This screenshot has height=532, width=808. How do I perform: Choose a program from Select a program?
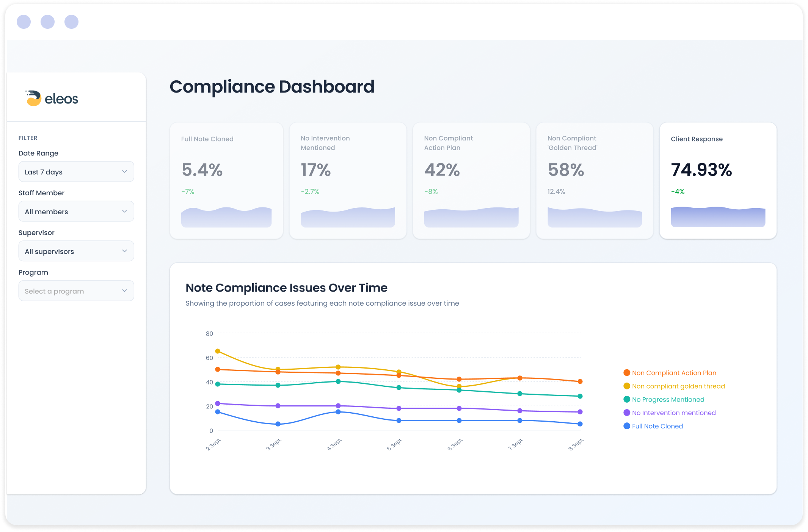[x=76, y=291]
